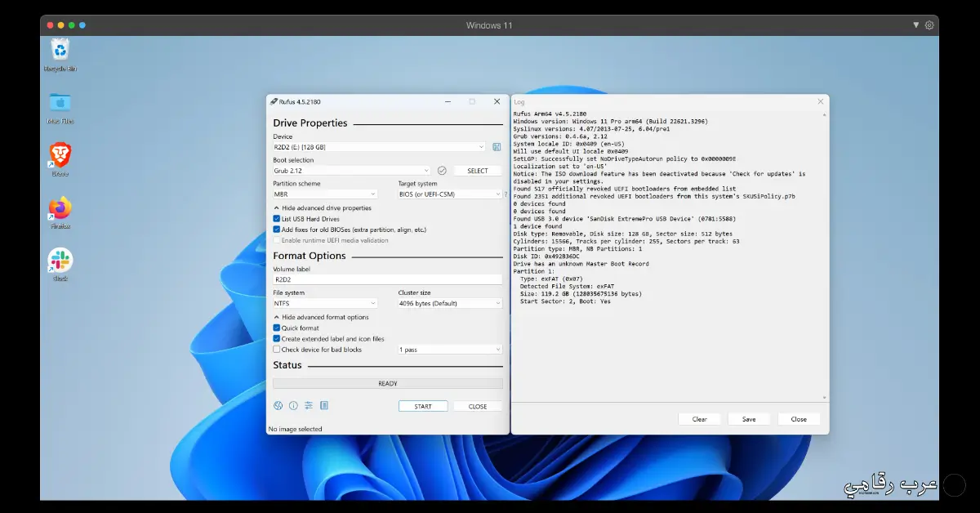Disable the Quick format checkbox
Viewport: 980px width, 513px height.
[x=277, y=328]
